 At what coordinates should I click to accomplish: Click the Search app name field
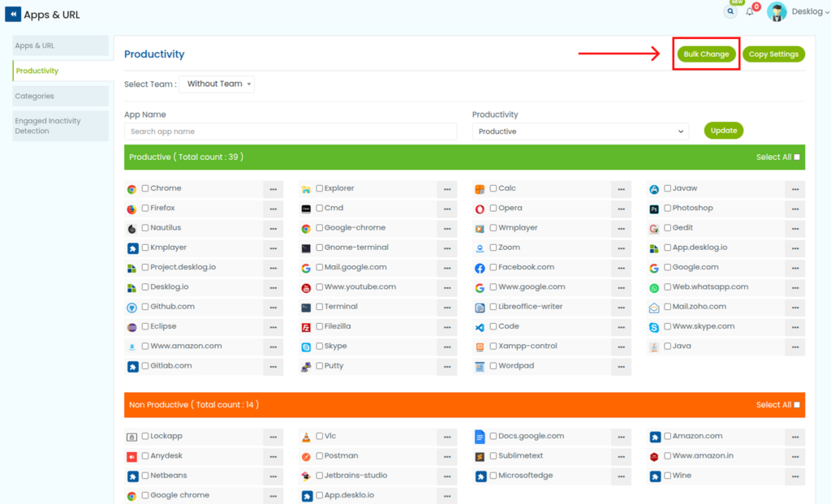291,131
